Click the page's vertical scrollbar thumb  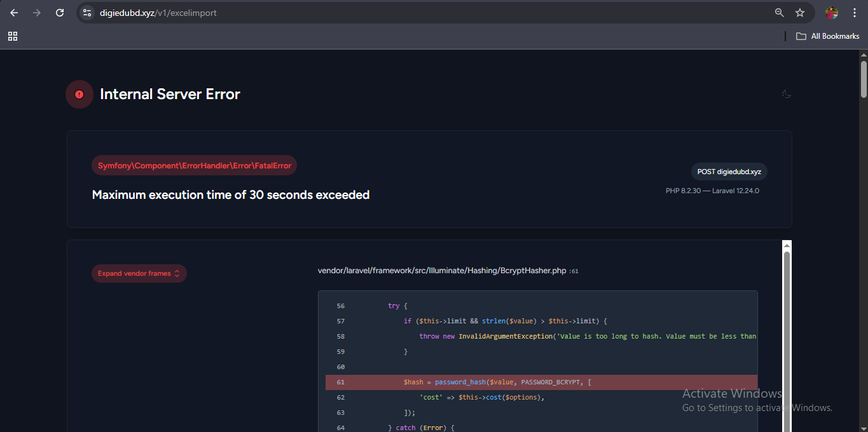864,79
